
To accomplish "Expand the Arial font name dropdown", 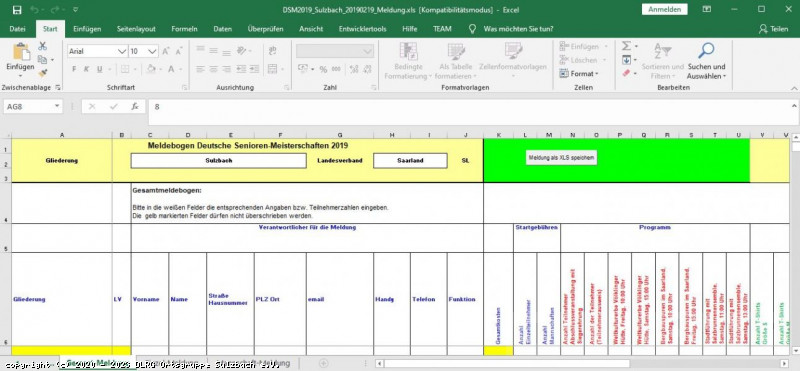I will click(x=122, y=51).
